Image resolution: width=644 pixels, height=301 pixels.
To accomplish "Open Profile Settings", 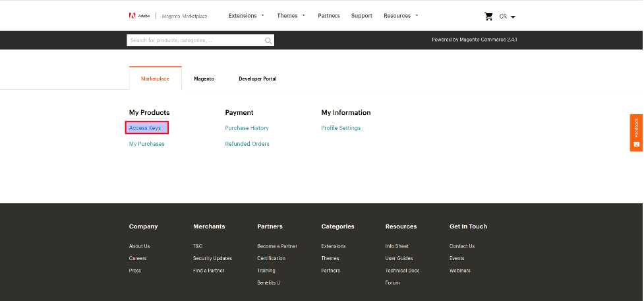I will (x=341, y=128).
